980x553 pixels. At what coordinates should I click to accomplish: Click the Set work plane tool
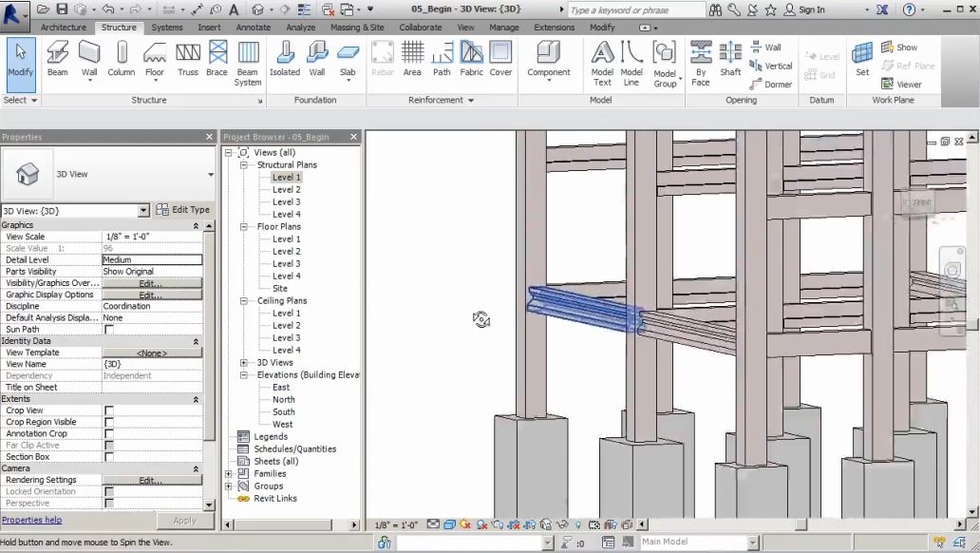point(862,59)
